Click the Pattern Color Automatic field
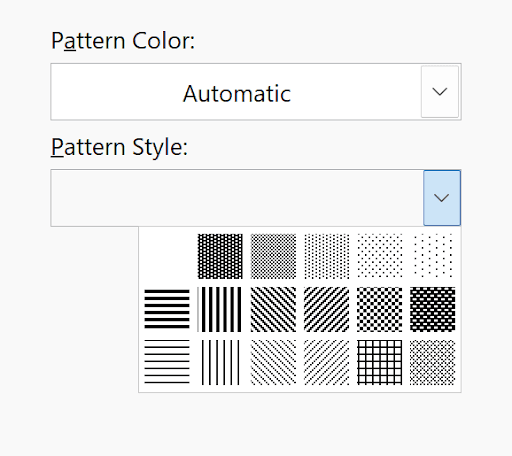Viewport: 512px width, 456px height. tap(256, 92)
